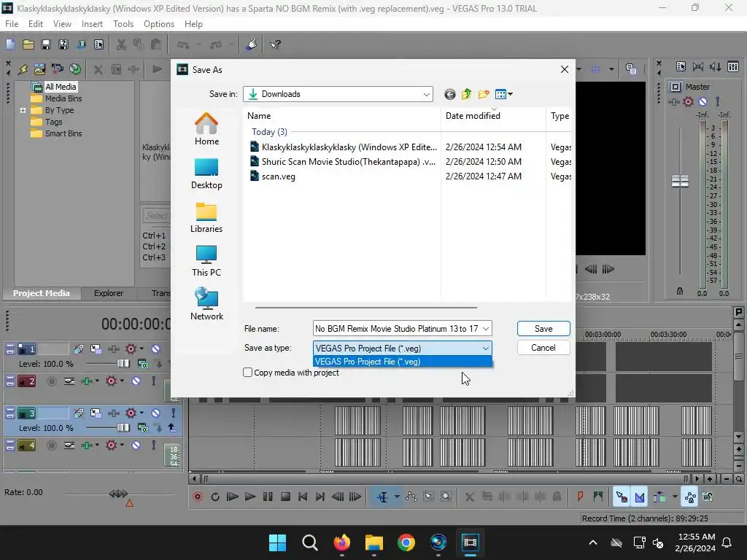Click the Record button in transport bar
This screenshot has width=747, height=560.
[x=198, y=497]
